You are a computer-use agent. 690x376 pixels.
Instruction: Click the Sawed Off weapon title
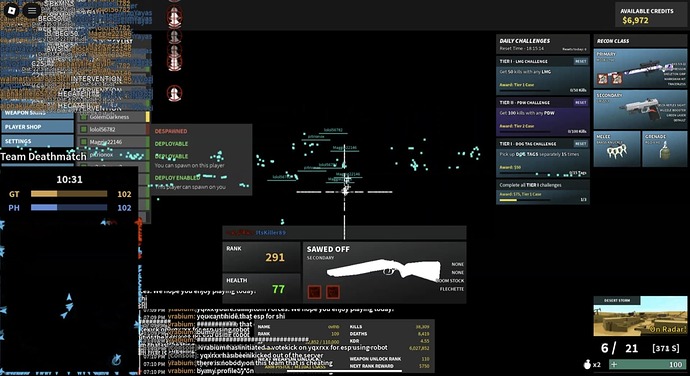pyautogui.click(x=328, y=249)
